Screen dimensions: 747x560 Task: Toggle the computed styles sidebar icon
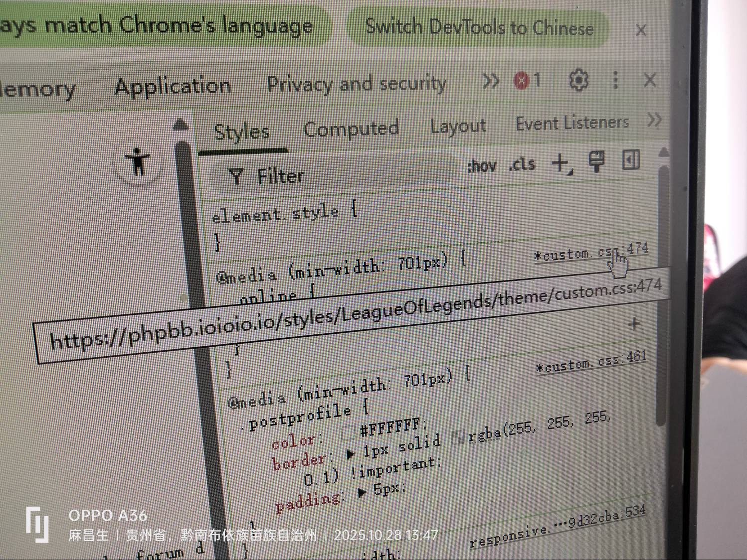(631, 160)
